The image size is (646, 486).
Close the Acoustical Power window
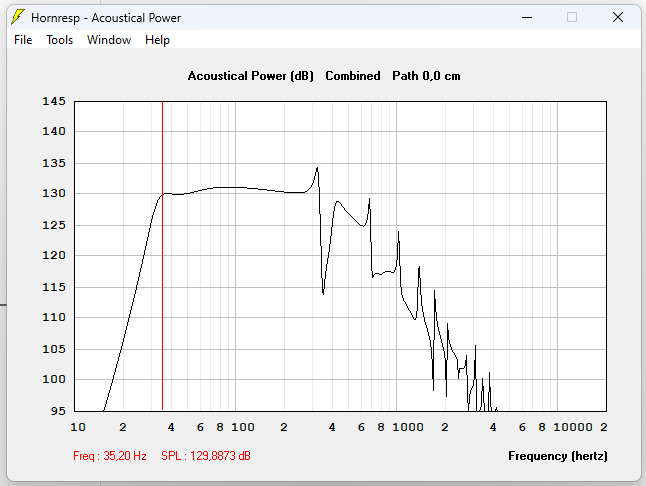618,17
